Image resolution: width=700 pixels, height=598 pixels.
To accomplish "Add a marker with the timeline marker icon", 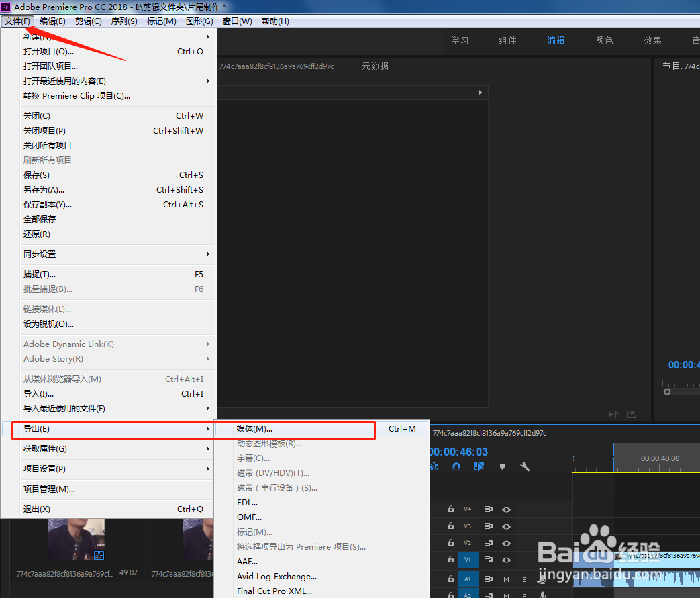I will [502, 466].
